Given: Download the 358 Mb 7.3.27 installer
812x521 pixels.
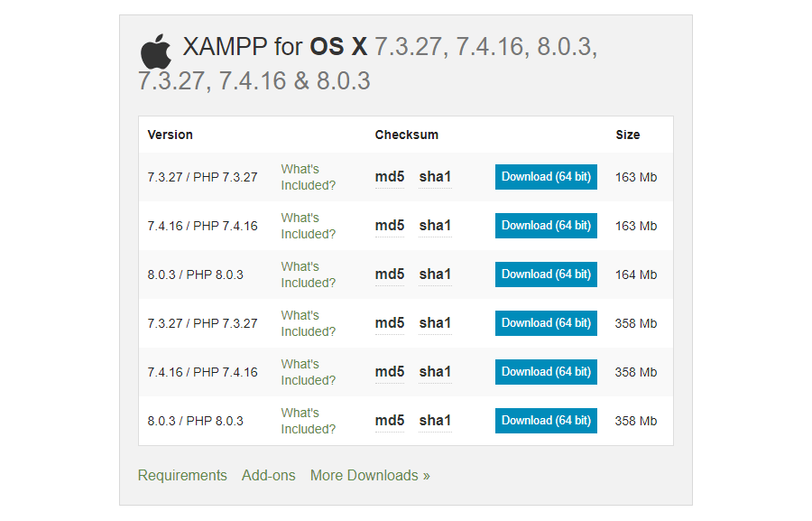Looking at the screenshot, I should (545, 322).
